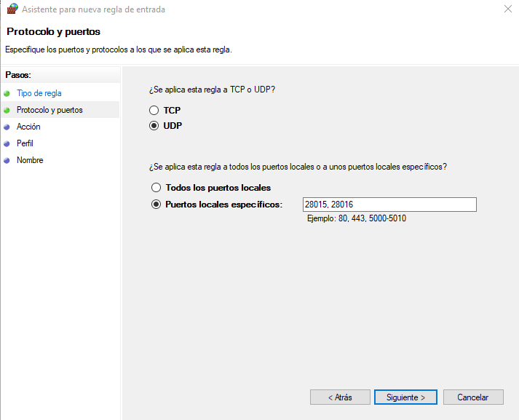Choose Todos los puertos locales
The width and height of the screenshot is (519, 420).
point(156,188)
